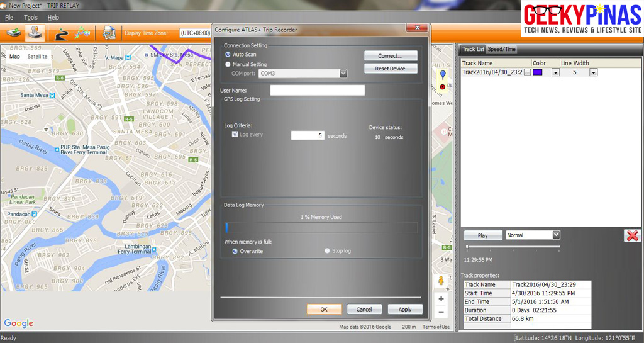Screen dimensions: 644x343
Task: Click the V. Mapa station icon on map
Action: coord(128,57)
